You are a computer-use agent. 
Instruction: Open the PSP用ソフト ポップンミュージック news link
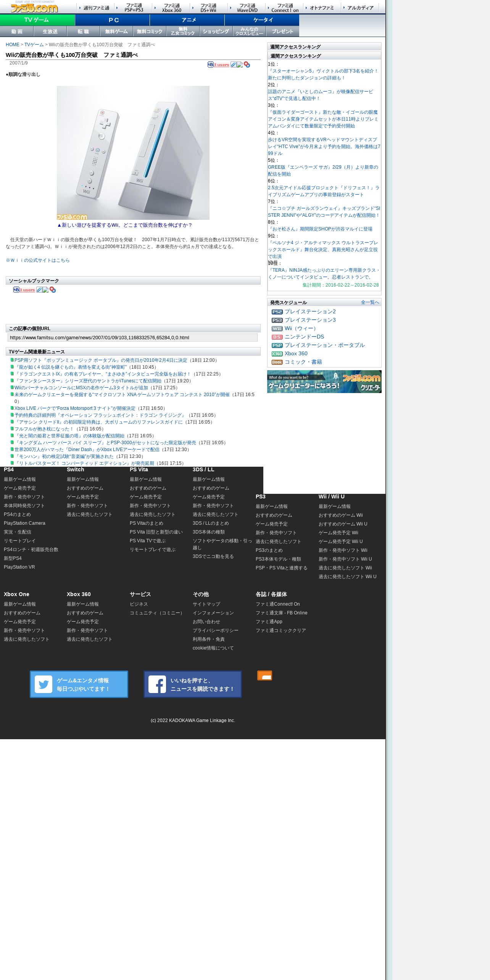point(101,360)
